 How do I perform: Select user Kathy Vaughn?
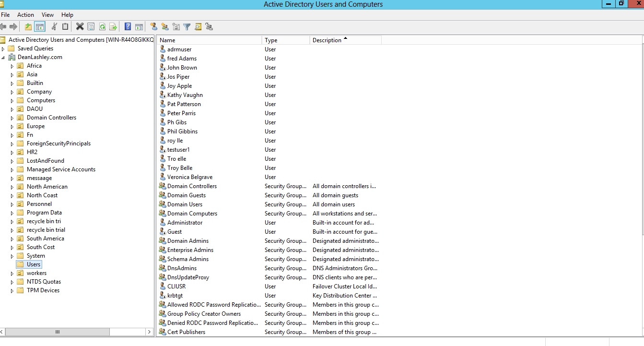point(185,95)
